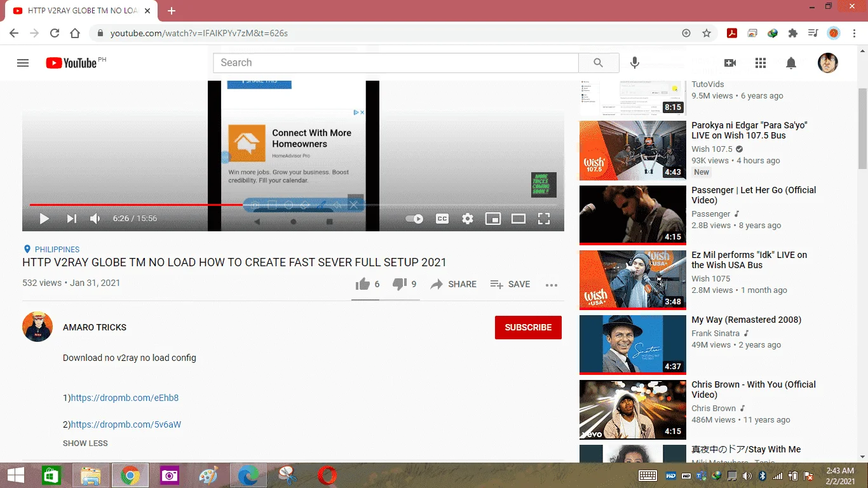The width and height of the screenshot is (868, 488).
Task: Click the browser address bar URL
Action: point(199,33)
